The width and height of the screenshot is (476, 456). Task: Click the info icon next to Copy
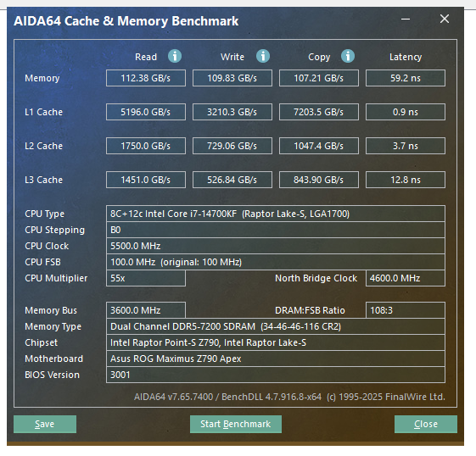(x=348, y=56)
